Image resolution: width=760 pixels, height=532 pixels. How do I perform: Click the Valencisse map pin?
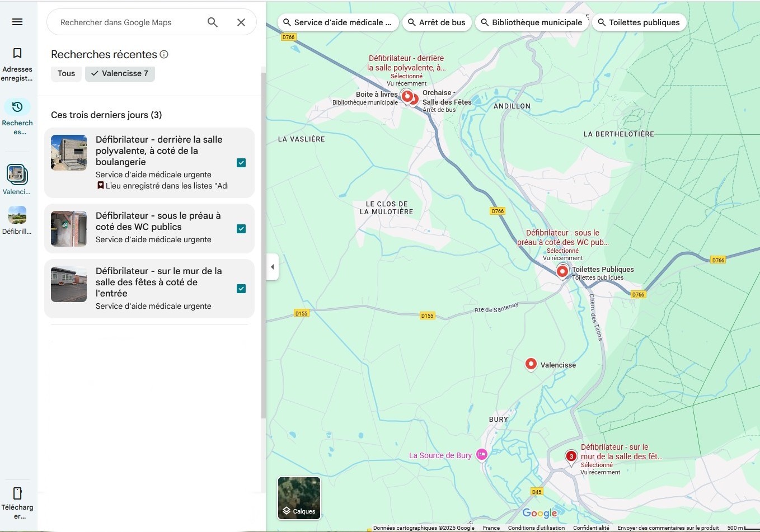(x=531, y=365)
